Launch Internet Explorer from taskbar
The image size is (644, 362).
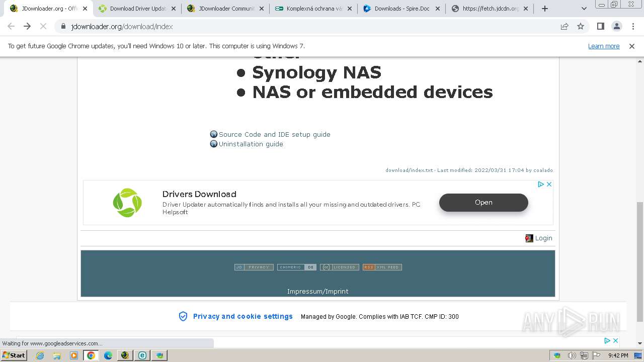(x=40, y=355)
